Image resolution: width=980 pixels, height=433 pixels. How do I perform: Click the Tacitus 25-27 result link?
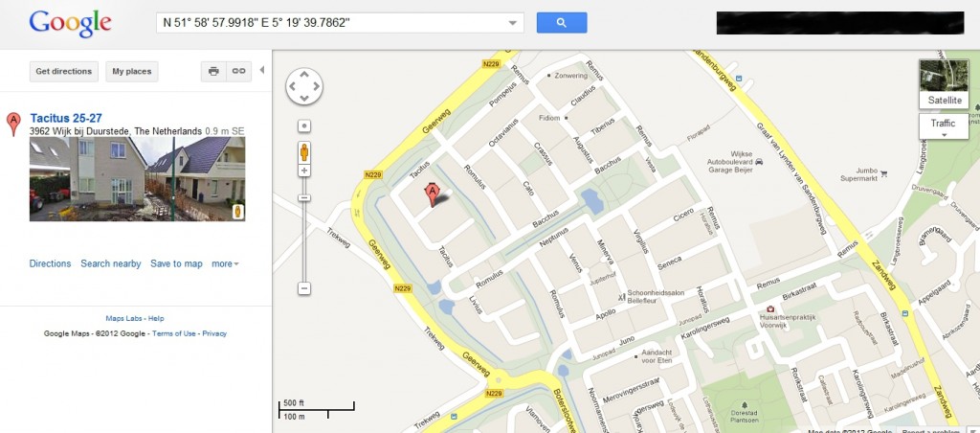pos(66,118)
